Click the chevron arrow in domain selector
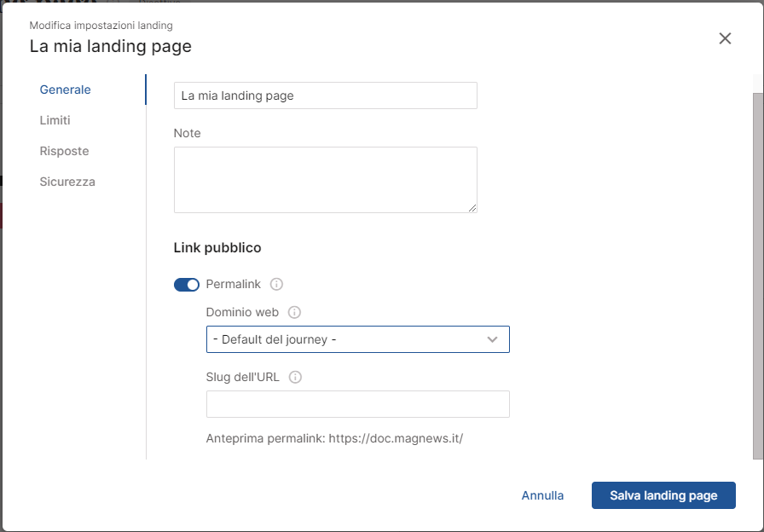Viewport: 764px width, 532px height. 492,339
